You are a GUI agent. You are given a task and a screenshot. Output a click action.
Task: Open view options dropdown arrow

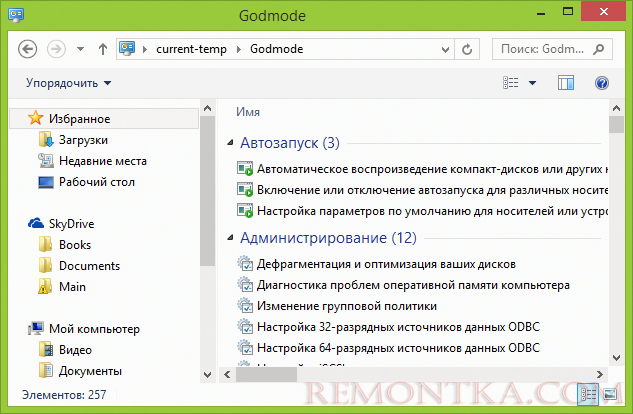pos(532,83)
